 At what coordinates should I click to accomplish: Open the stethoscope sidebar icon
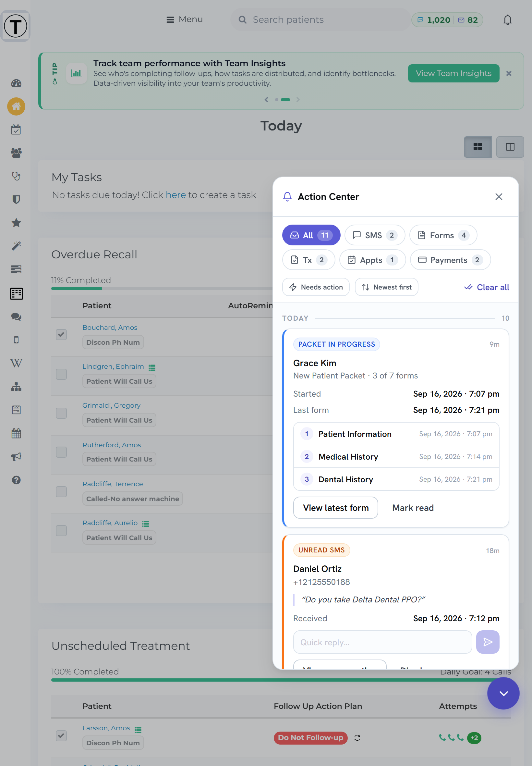[x=16, y=176]
